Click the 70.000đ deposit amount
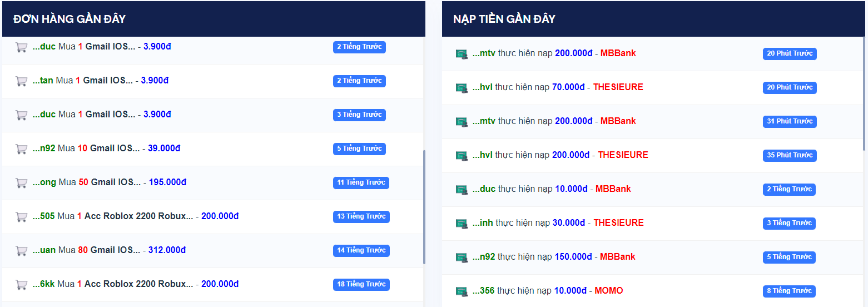Viewport: 868px width, 307px height. [x=568, y=87]
